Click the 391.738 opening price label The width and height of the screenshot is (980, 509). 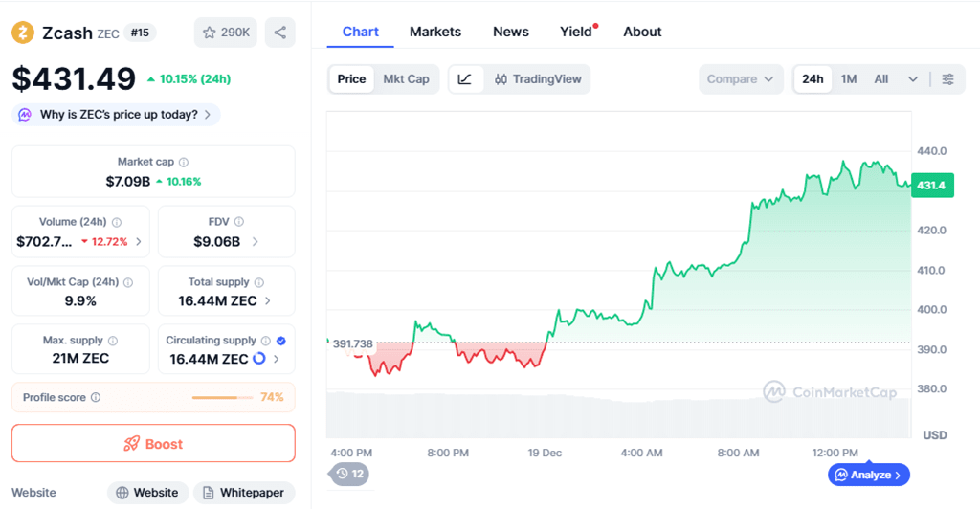pyautogui.click(x=352, y=343)
